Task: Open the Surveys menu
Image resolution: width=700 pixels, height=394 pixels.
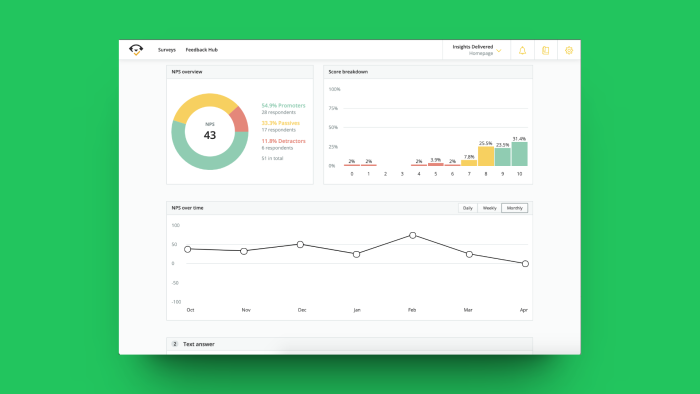Action: [x=167, y=50]
